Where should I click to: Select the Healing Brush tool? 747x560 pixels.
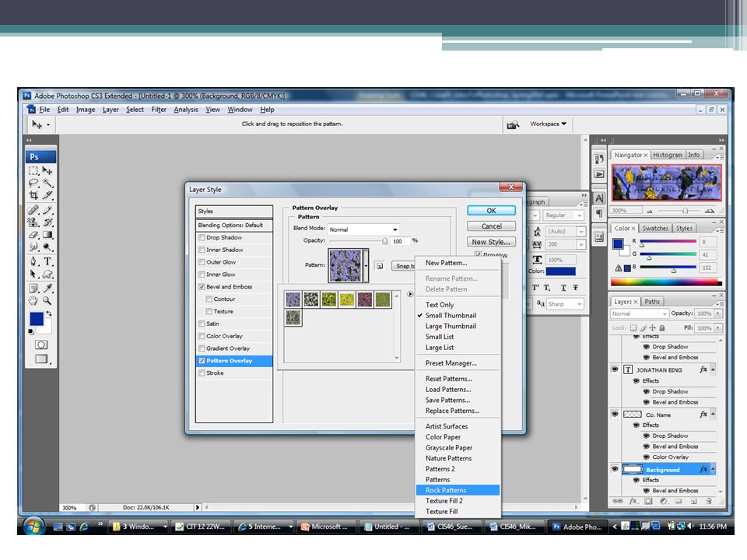[x=33, y=210]
